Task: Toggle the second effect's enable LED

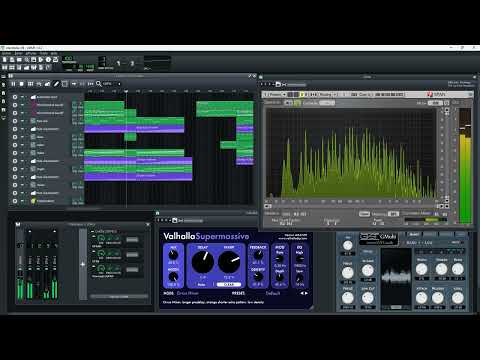Action: 94,252
